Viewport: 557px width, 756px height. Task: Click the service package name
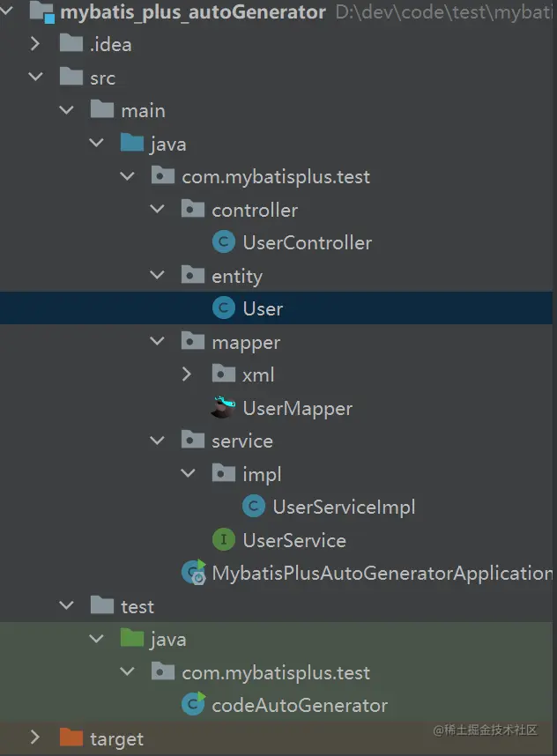pos(242,441)
